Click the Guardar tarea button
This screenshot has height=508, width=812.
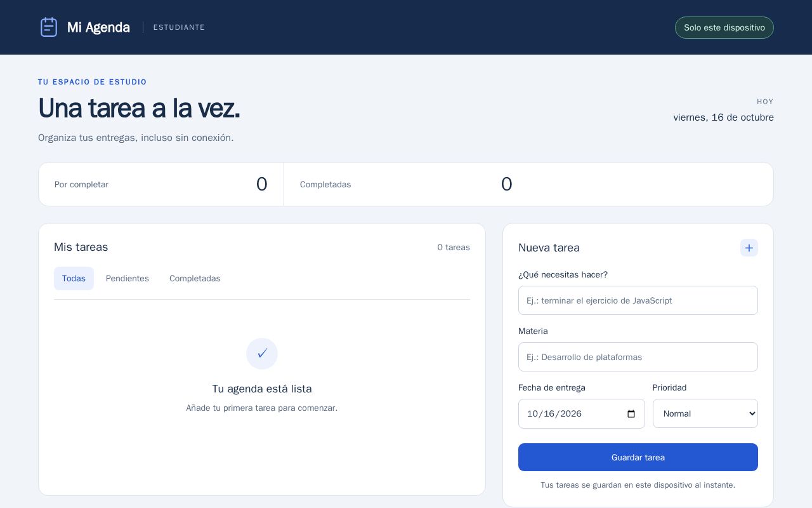point(638,457)
